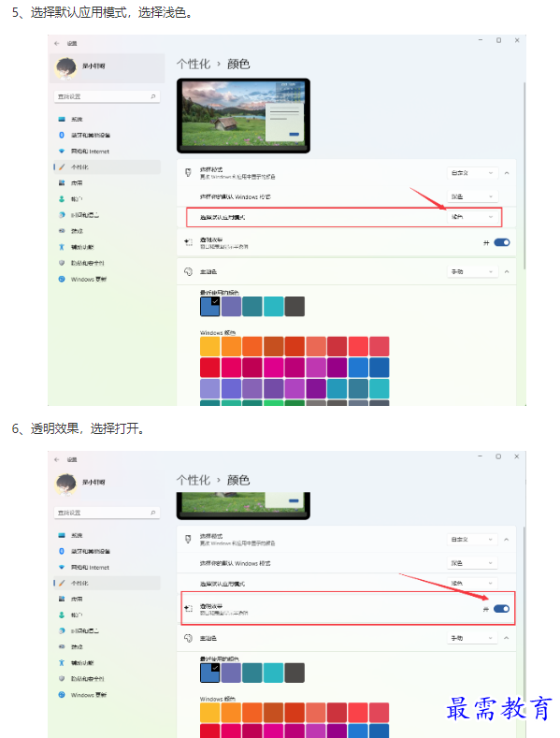Click the mode brush icon in step 6 window

188,539
